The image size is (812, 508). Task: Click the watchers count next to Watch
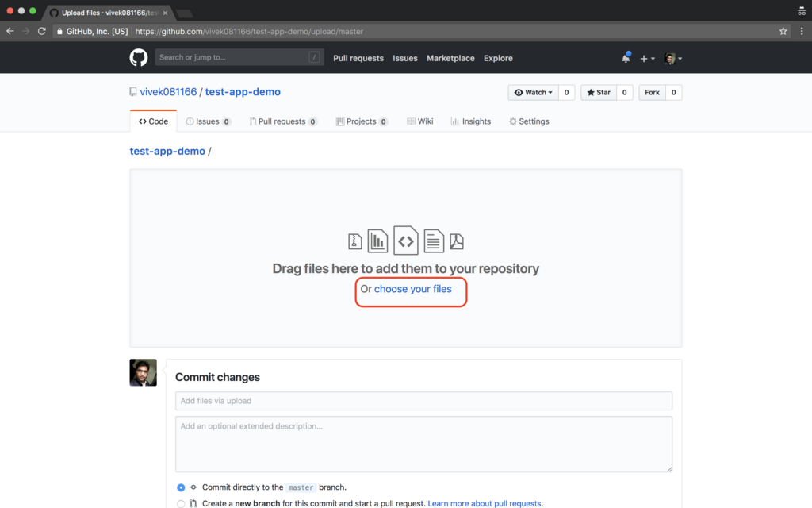pyautogui.click(x=566, y=92)
